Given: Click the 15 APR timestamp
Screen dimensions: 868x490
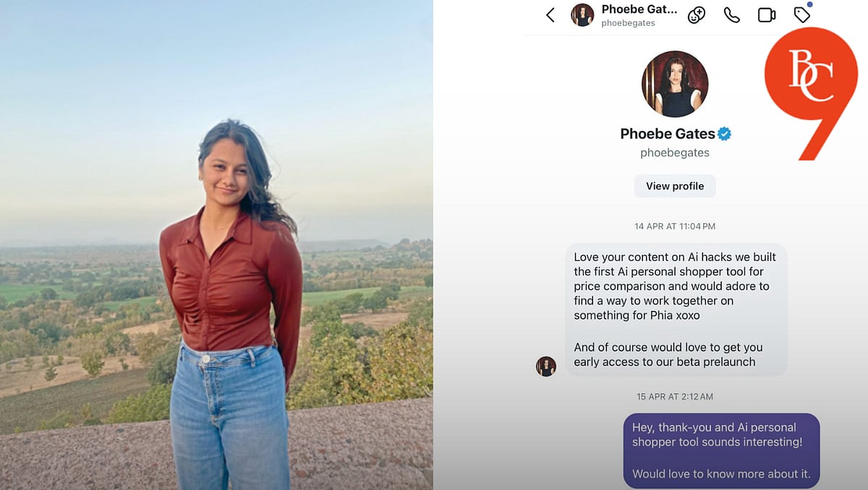Looking at the screenshot, I should point(674,396).
